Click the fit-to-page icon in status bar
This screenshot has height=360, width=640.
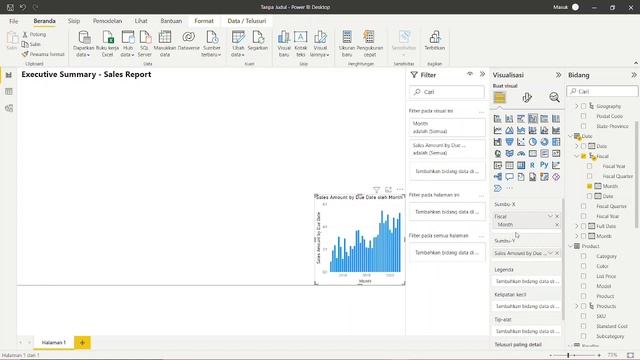[631, 356]
